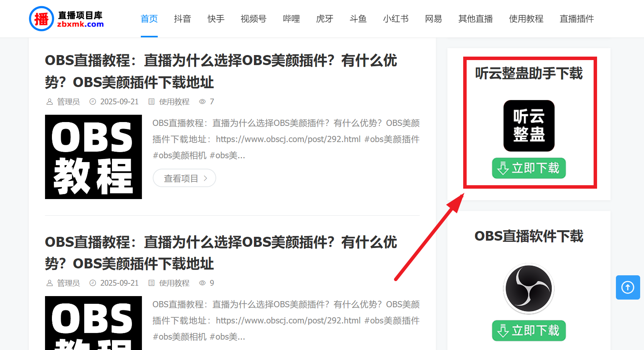Click the author person icon beside 管理员
Screen dimensions: 644x350
(x=50, y=101)
